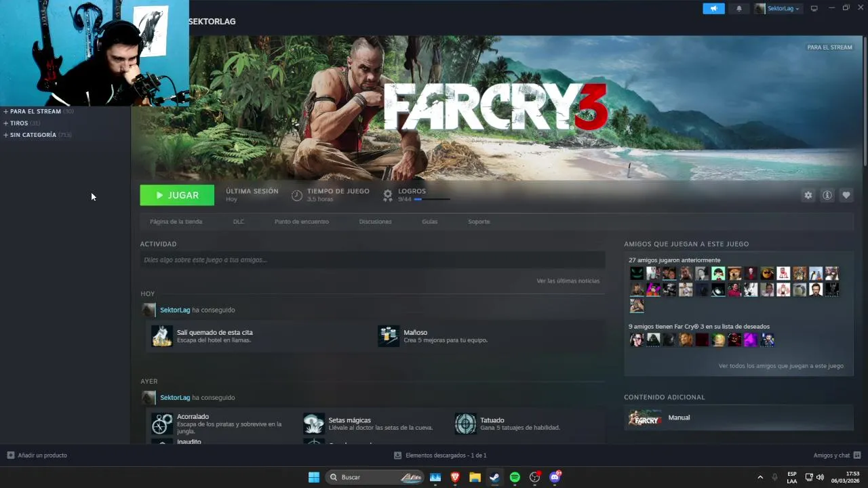Click the PARA EL STREAM badge on banner

tap(830, 47)
